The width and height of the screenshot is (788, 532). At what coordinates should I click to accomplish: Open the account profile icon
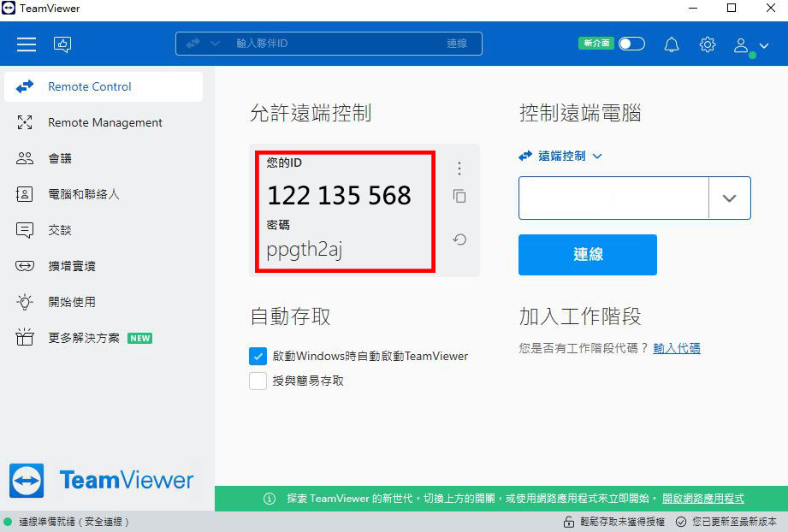741,45
